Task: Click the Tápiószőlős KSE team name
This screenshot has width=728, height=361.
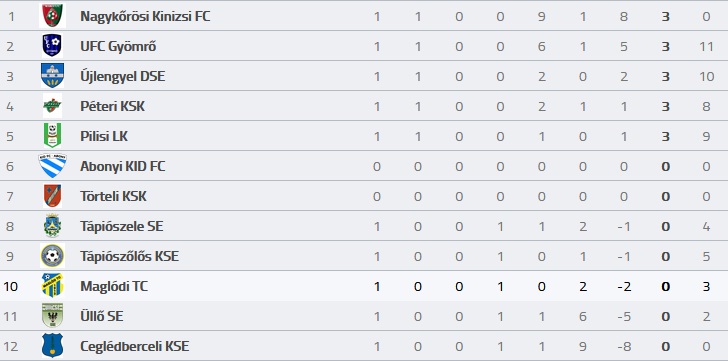Action: [130, 257]
